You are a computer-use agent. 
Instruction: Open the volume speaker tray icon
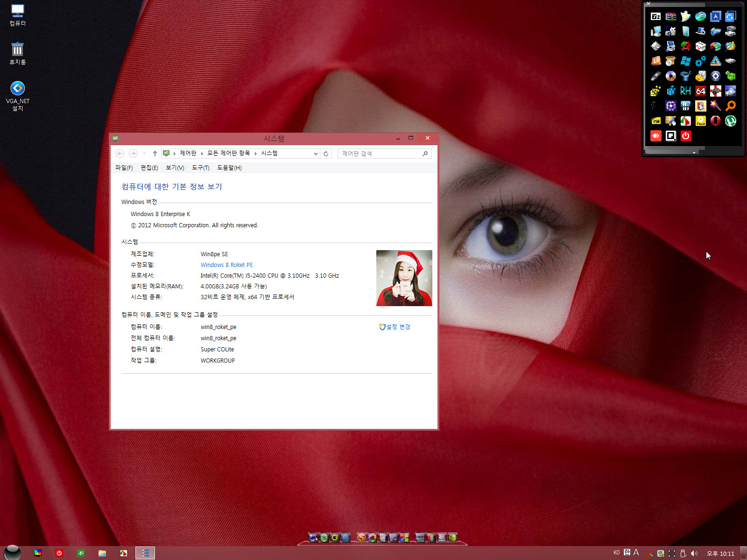[694, 553]
